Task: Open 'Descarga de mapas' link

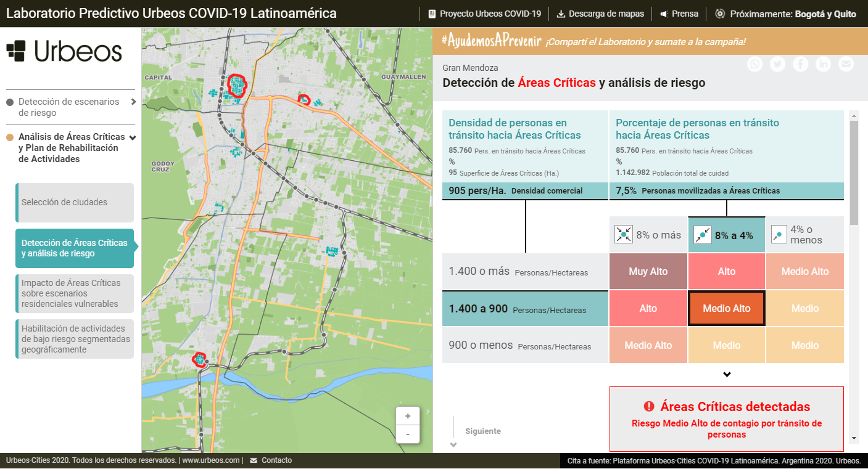Action: point(600,14)
